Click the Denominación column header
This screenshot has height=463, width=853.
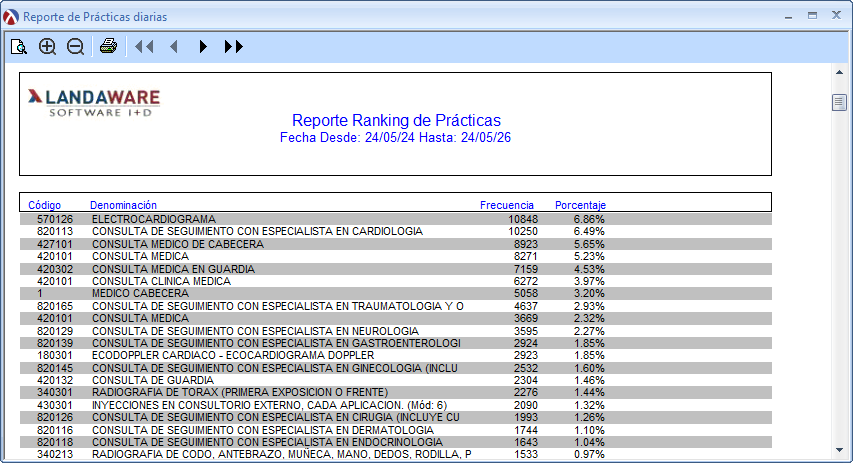click(x=123, y=205)
